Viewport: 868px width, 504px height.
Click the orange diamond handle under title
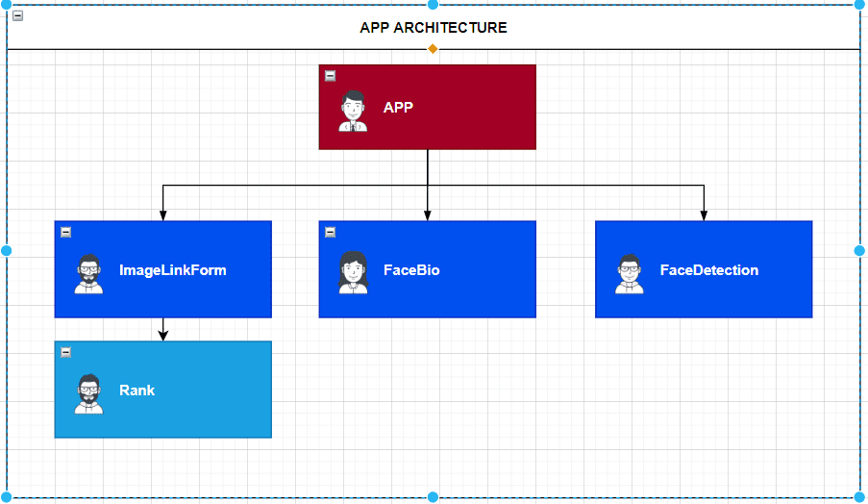tap(433, 48)
